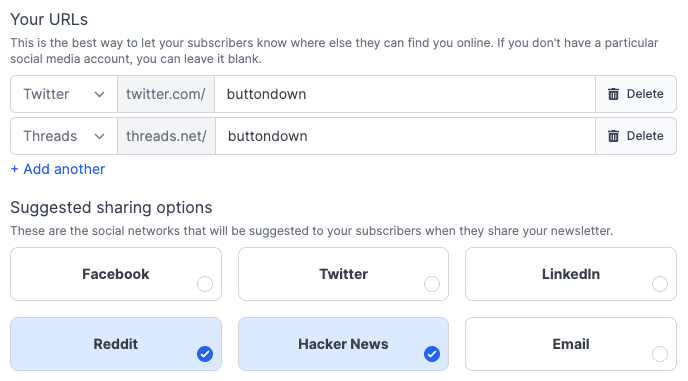Focus the Twitter username field containing buttondown
The height and width of the screenshot is (381, 688).
click(405, 94)
